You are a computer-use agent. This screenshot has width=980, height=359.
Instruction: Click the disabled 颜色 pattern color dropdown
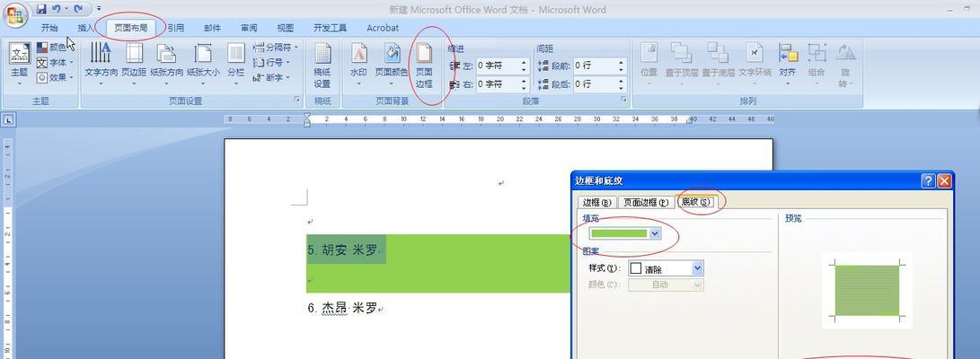667,285
